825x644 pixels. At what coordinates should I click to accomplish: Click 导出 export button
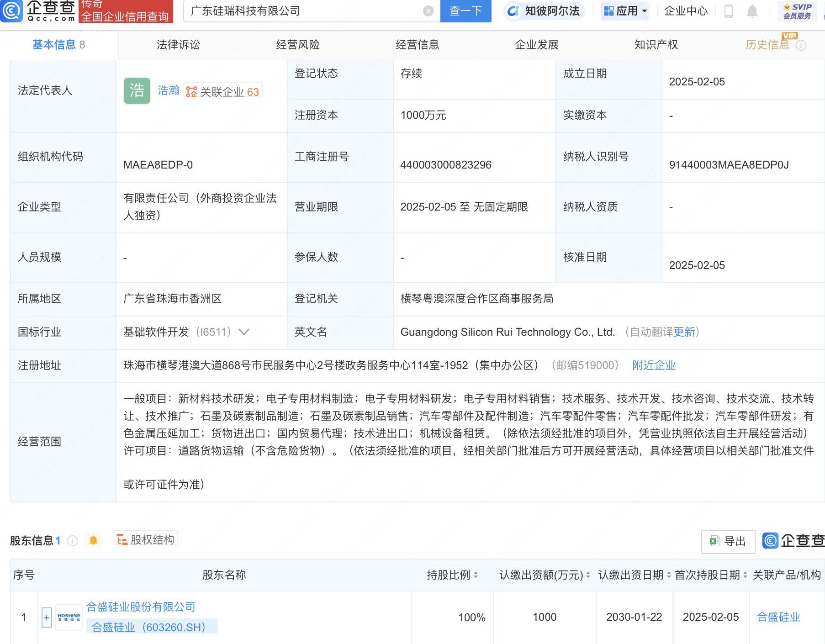[728, 541]
